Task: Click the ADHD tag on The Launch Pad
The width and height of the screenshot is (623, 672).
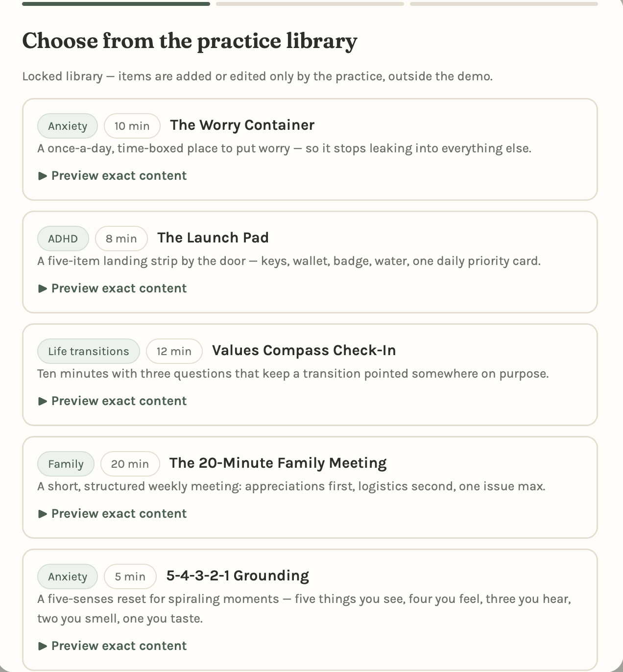Action: pos(63,239)
